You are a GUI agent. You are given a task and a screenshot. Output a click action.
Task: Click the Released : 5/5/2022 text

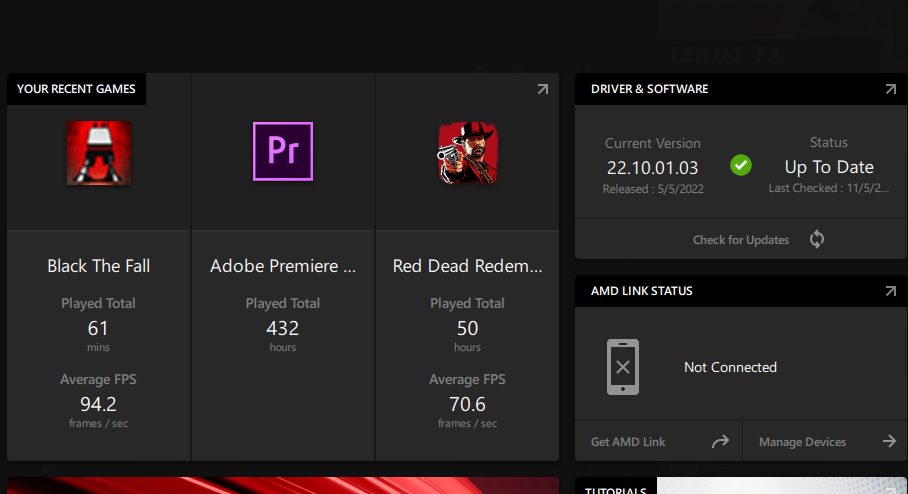click(653, 189)
